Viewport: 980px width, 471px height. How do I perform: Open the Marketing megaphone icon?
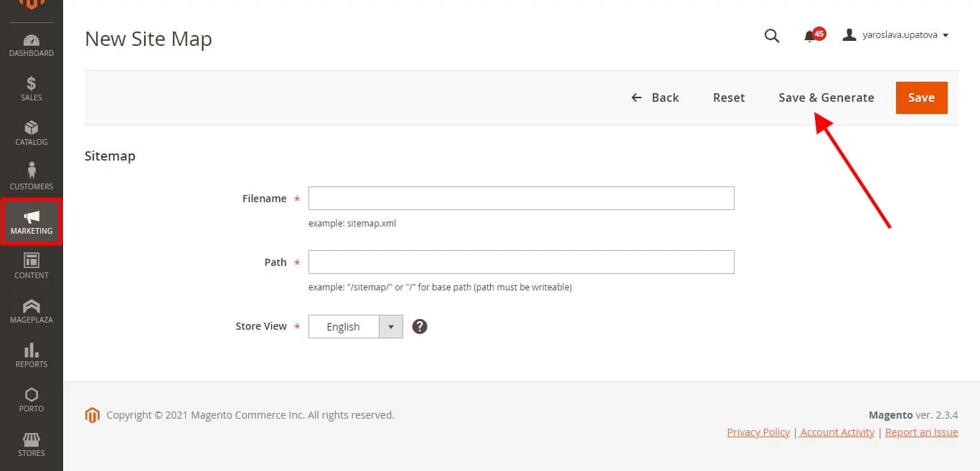[x=31, y=219]
